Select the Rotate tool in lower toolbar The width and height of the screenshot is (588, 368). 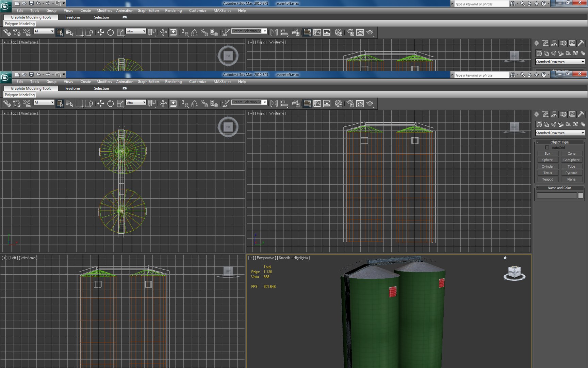[111, 104]
